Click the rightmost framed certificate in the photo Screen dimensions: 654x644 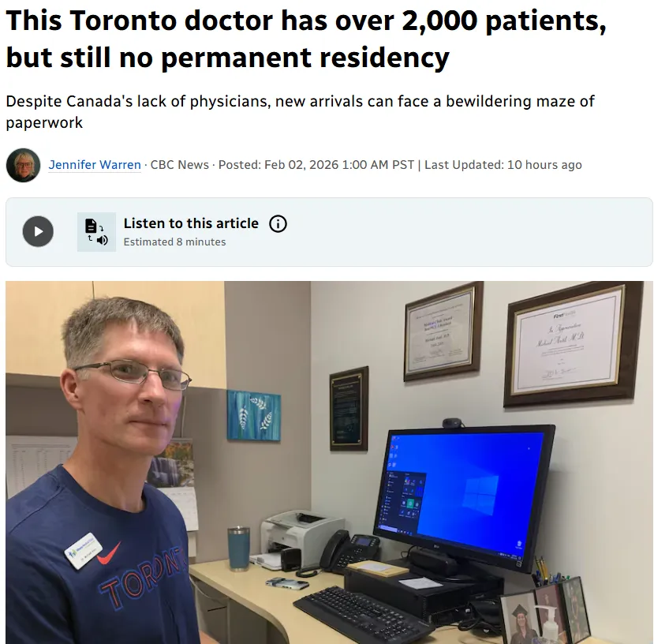click(x=573, y=344)
